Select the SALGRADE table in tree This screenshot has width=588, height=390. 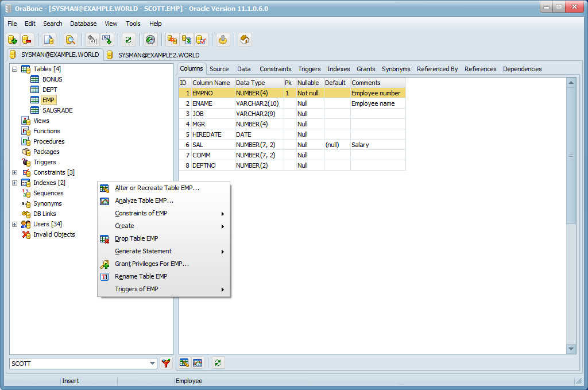(57, 110)
